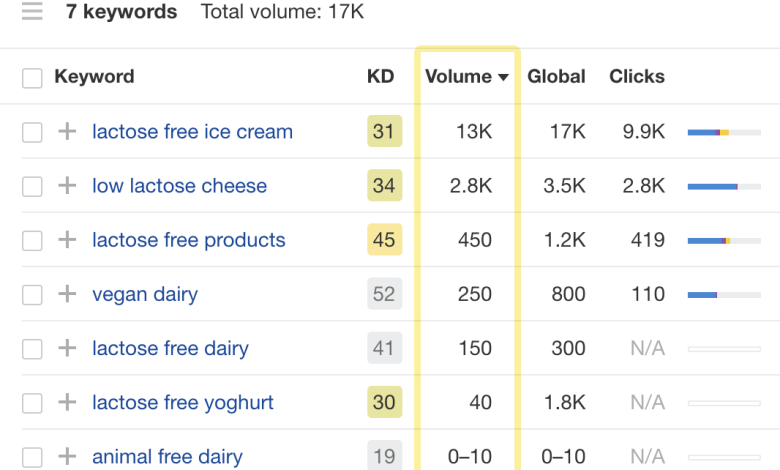Sort by the Volume column dropdown

(x=466, y=76)
